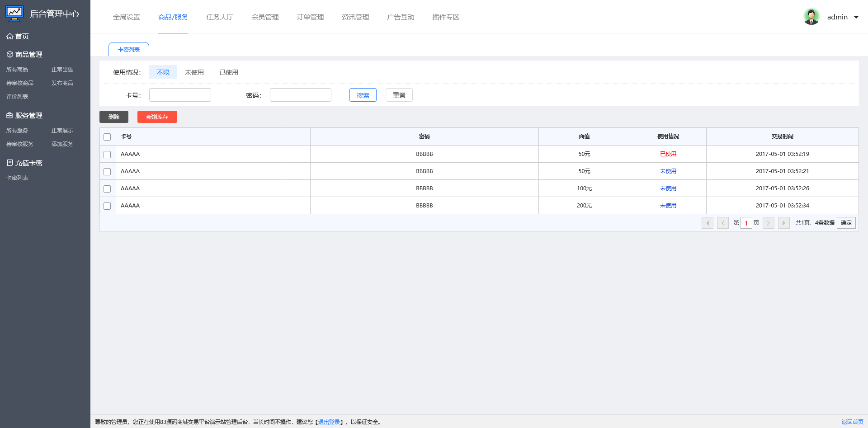Check the 200元 row checkbox
This screenshot has height=428, width=868.
(107, 206)
